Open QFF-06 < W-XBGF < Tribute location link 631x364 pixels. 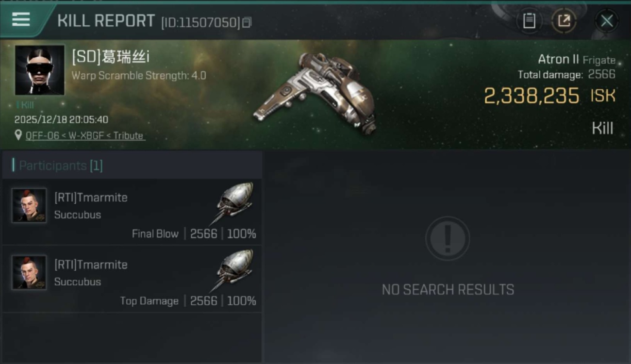85,135
